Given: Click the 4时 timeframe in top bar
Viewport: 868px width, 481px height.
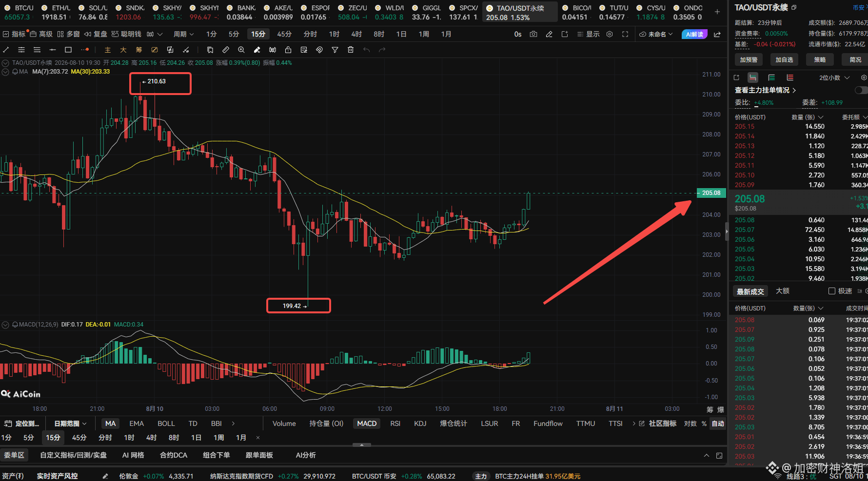Looking at the screenshot, I should pyautogui.click(x=356, y=34).
